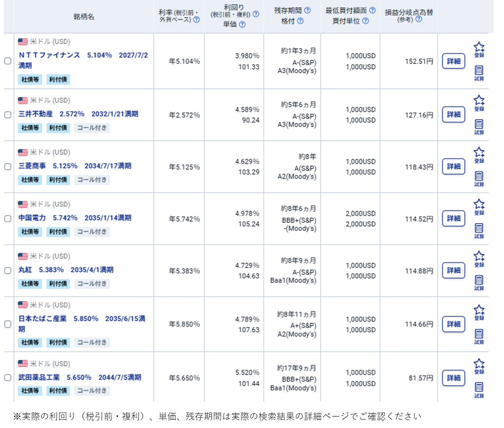Click help icon next to 残存期間 header

coord(307,11)
